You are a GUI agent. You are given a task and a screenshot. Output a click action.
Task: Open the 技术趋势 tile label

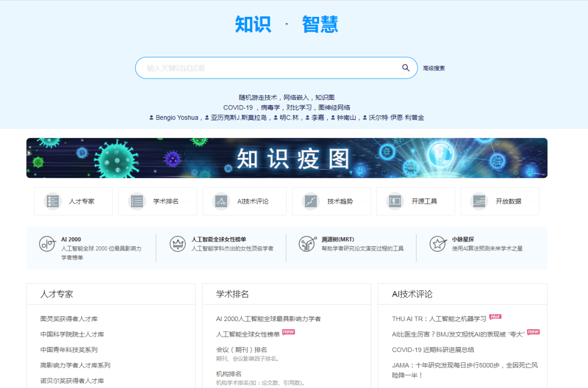coord(340,202)
